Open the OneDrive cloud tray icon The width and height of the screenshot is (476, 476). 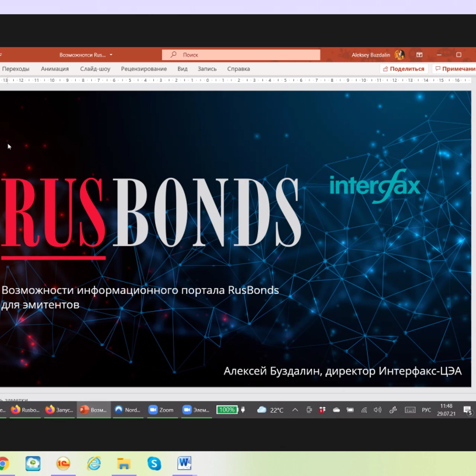[x=336, y=410]
